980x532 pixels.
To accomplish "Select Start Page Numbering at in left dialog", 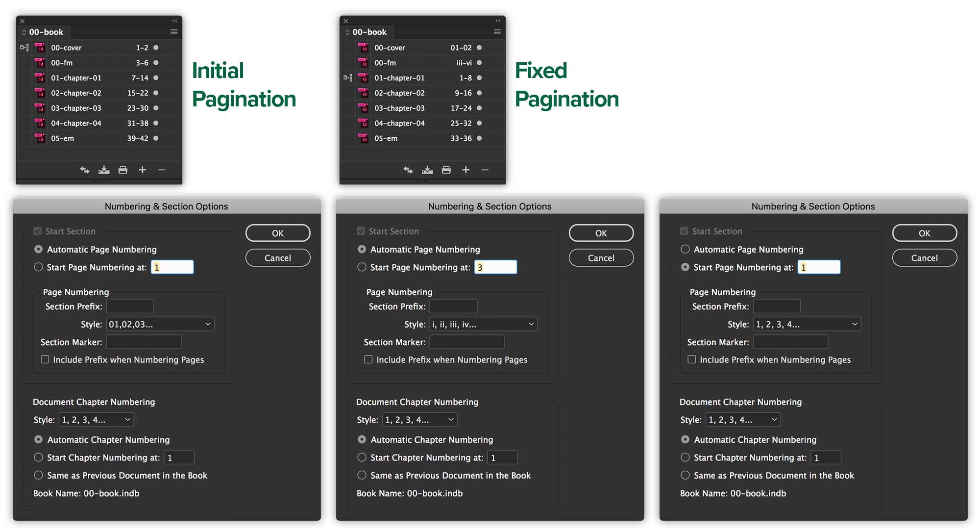I will [38, 267].
